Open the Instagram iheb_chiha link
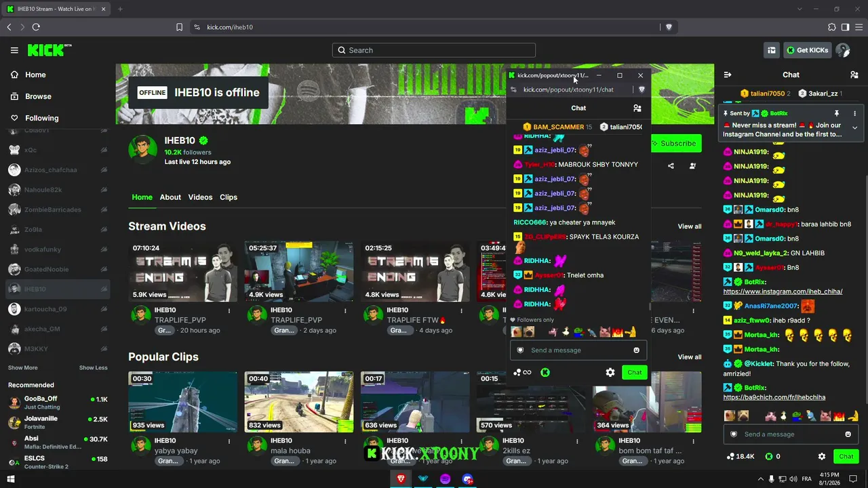 pyautogui.click(x=783, y=291)
